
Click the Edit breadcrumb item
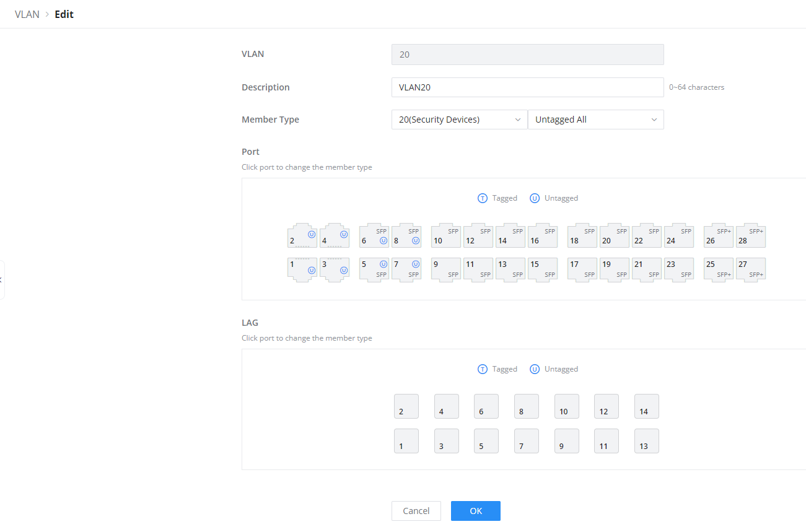click(64, 14)
